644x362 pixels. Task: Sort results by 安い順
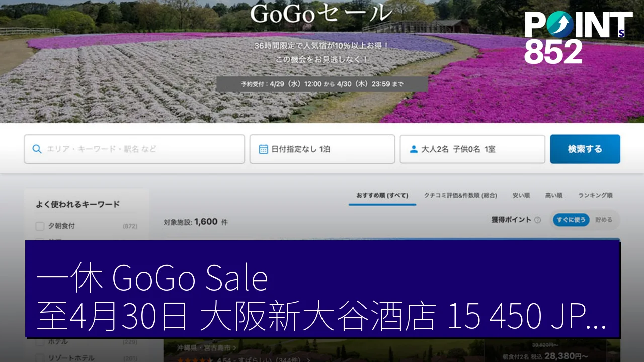(x=521, y=195)
